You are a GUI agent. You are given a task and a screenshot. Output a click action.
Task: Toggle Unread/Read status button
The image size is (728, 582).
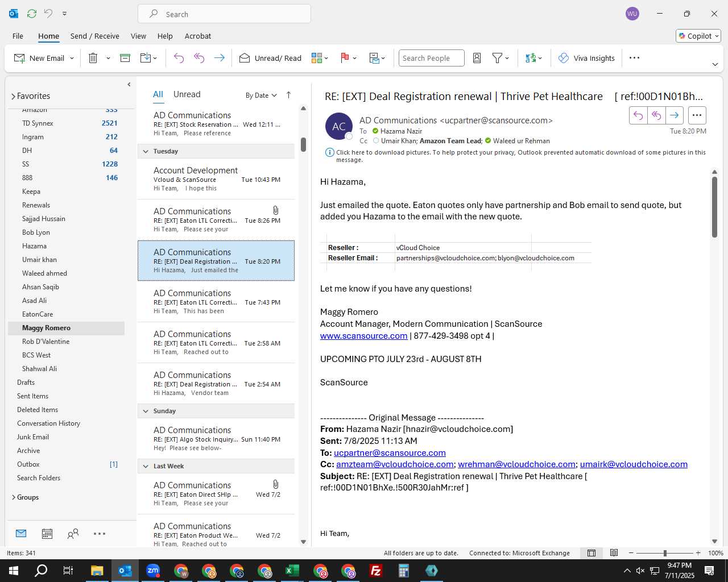point(270,58)
